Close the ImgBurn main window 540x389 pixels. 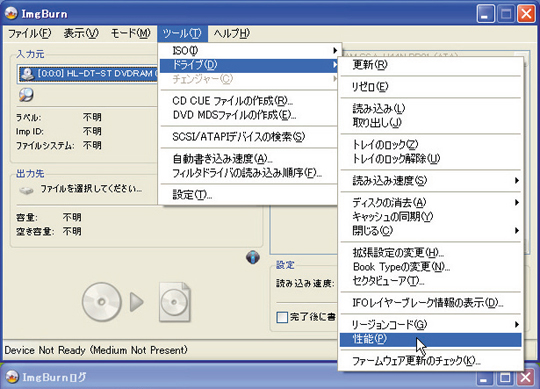pyautogui.click(x=526, y=14)
